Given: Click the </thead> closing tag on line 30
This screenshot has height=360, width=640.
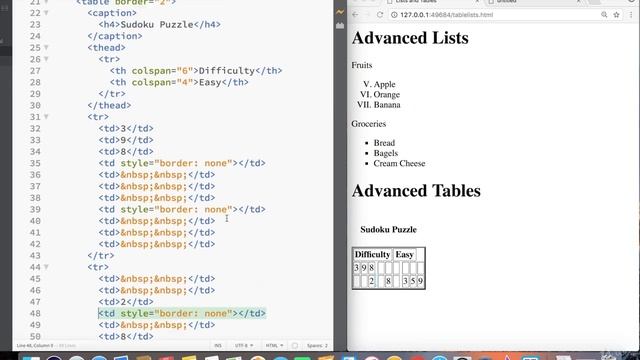Looking at the screenshot, I should [x=109, y=105].
